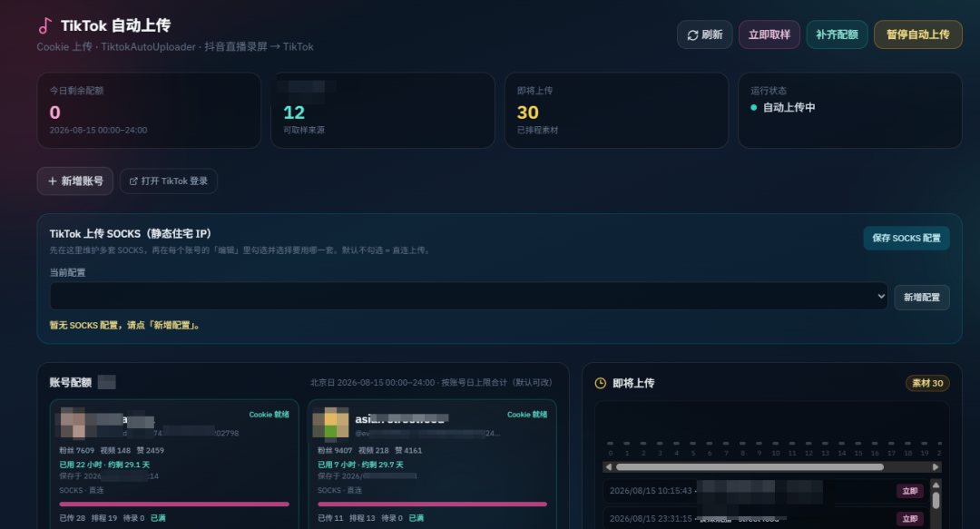
Task: Click quota progress bar above 已传 11
Action: 433,504
